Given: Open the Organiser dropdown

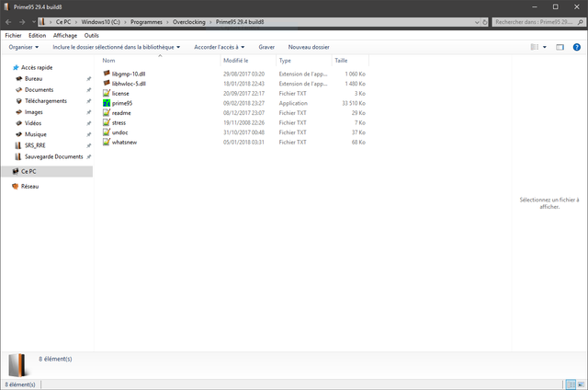Looking at the screenshot, I should point(24,47).
